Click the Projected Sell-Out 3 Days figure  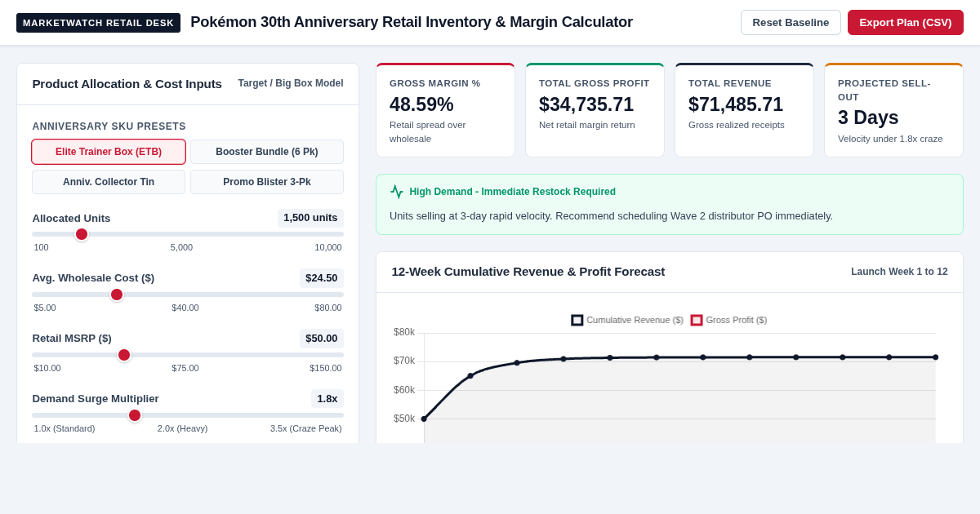pos(868,117)
